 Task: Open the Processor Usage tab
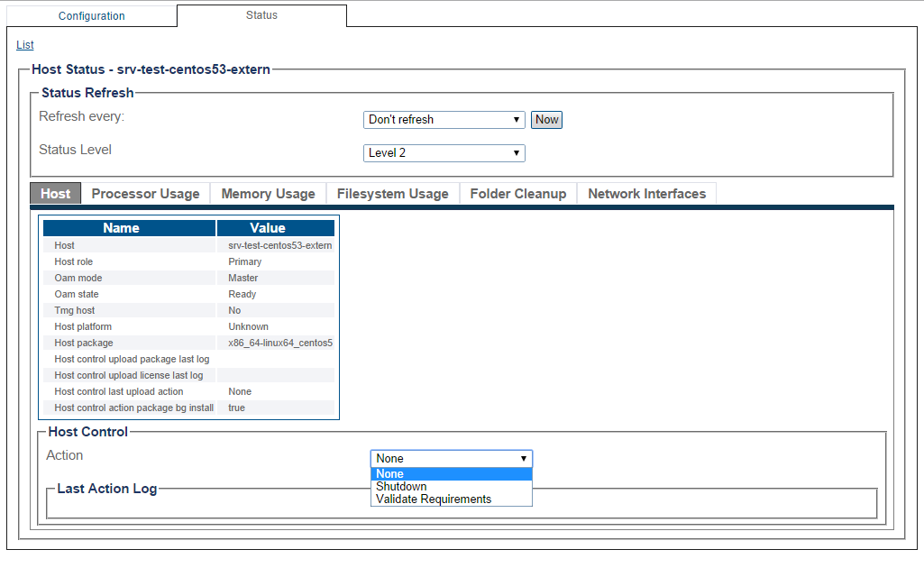145,194
